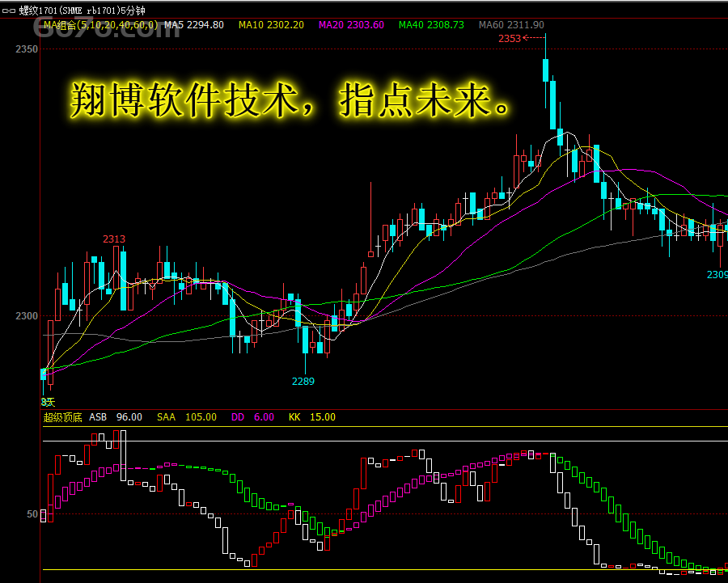Click the 2300 price axis label
Image resolution: width=728 pixels, height=583 pixels.
coord(27,316)
